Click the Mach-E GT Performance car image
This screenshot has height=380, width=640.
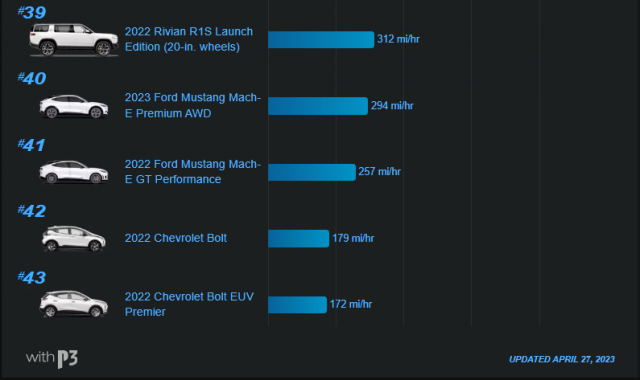point(74,172)
